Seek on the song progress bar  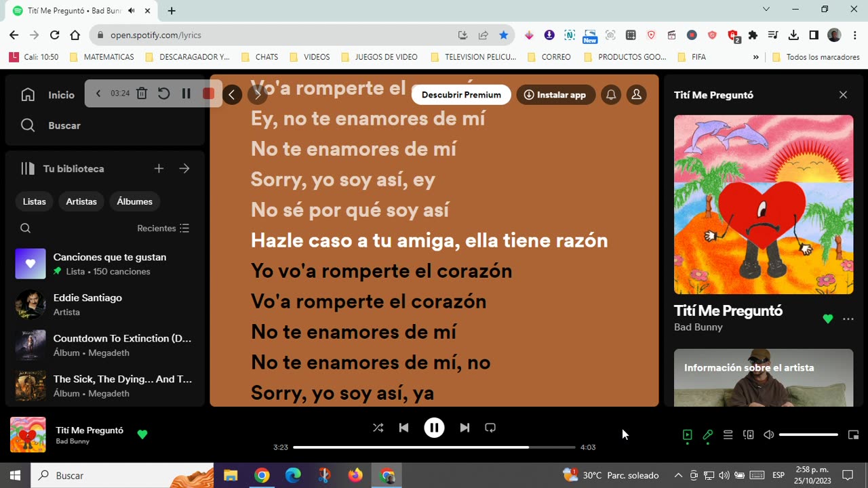pyautogui.click(x=434, y=447)
